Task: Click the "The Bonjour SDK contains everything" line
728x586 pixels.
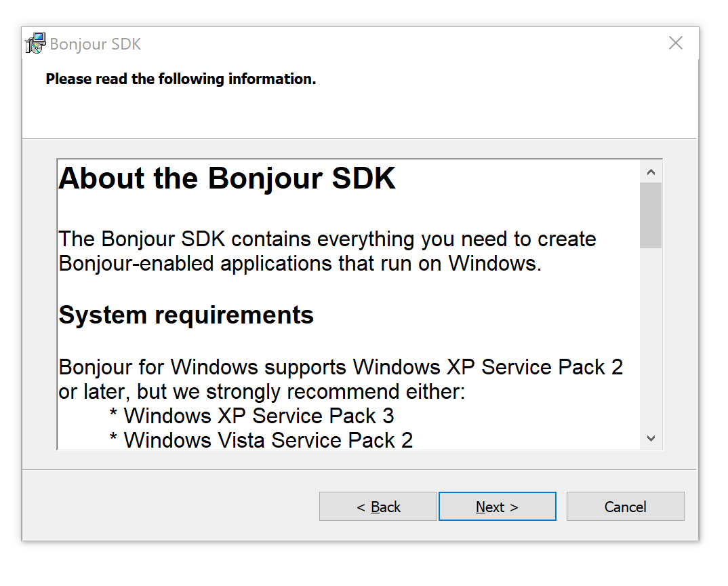Action: (327, 239)
